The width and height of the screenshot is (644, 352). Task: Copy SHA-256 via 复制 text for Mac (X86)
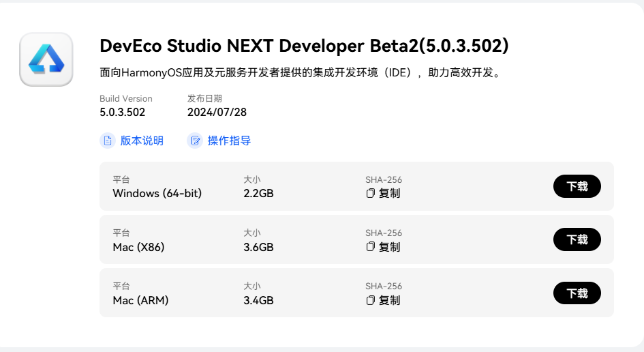[x=389, y=246]
